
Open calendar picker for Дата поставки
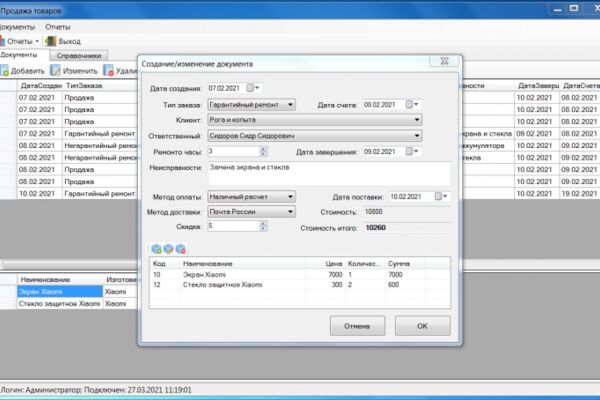coord(441,196)
